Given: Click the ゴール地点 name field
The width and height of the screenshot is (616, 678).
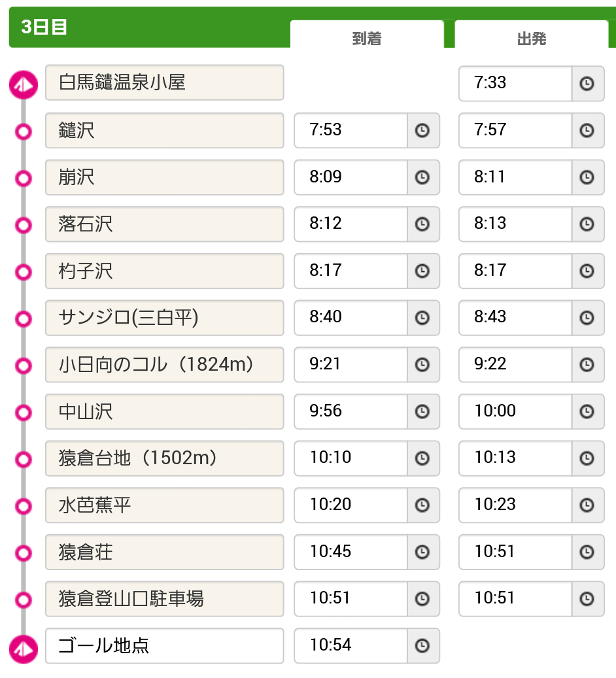Looking at the screenshot, I should (164, 645).
